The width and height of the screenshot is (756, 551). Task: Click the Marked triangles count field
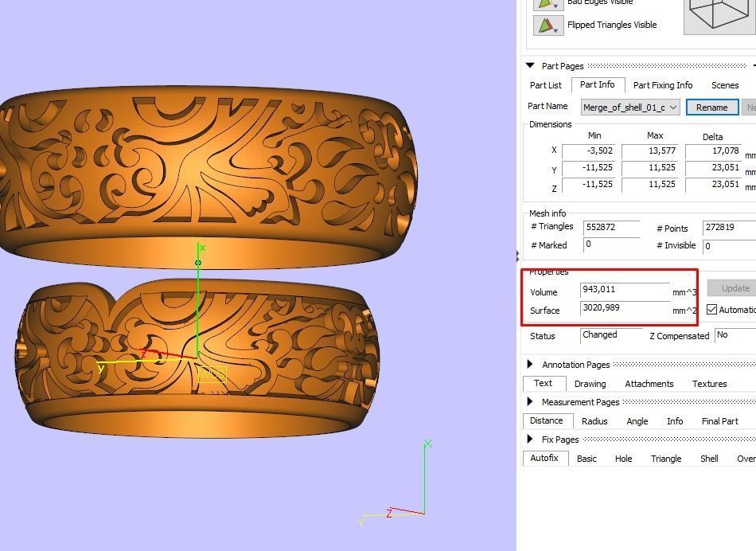611,245
